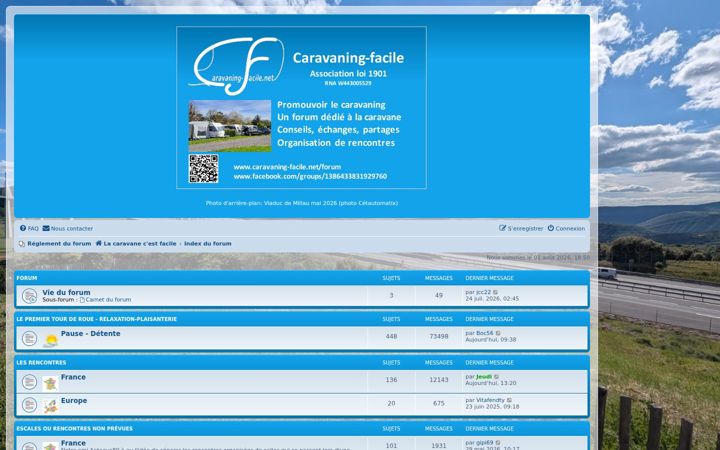Jump to latest post by jcc22 icon

pyautogui.click(x=495, y=292)
